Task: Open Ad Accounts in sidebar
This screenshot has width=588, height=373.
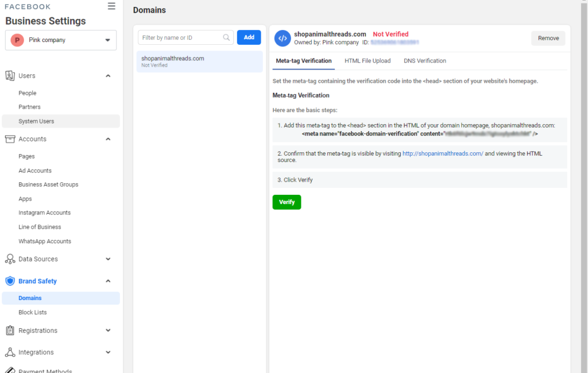Action: tap(35, 170)
